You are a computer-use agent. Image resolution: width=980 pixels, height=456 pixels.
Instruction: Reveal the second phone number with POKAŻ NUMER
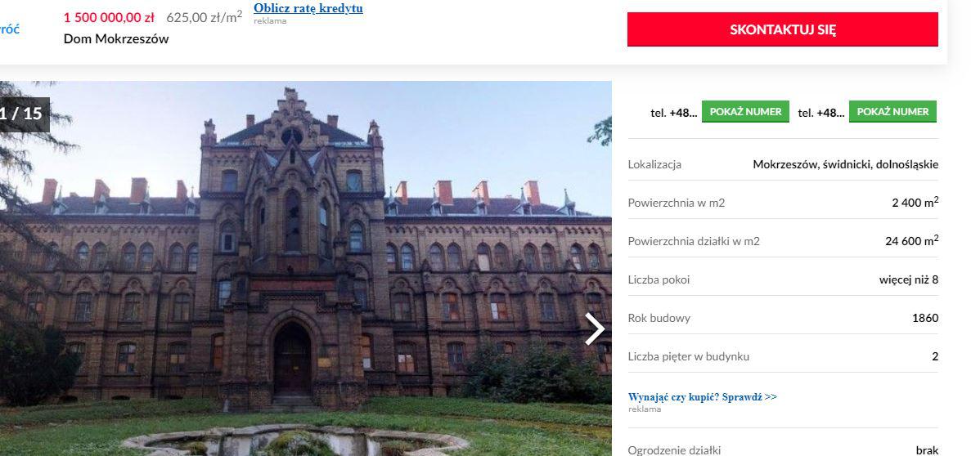coord(892,112)
